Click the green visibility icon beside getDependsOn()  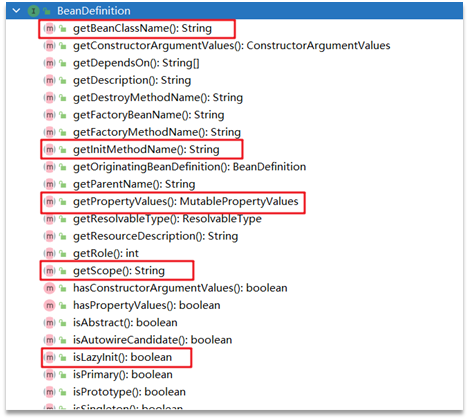[x=63, y=63]
